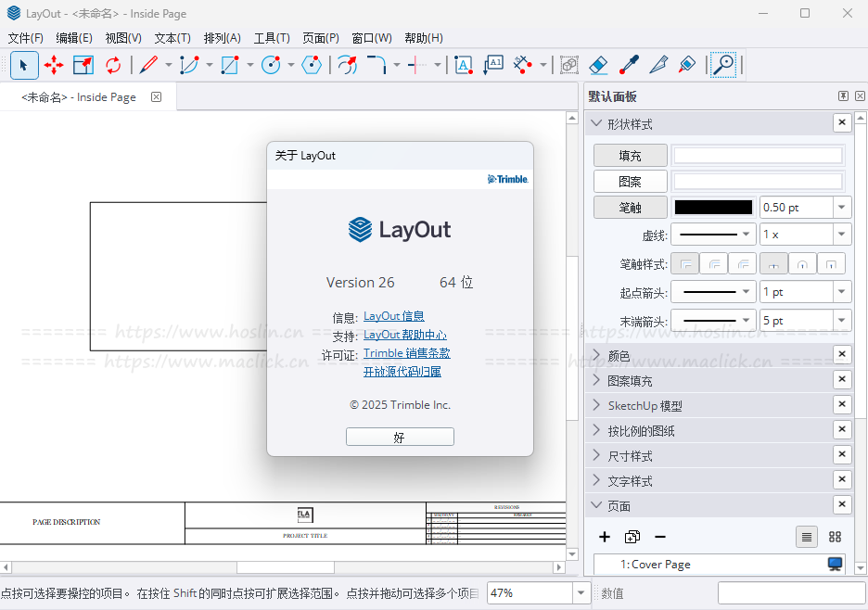Collapse the 形状样式 panel
The image size is (868, 610).
pos(596,123)
